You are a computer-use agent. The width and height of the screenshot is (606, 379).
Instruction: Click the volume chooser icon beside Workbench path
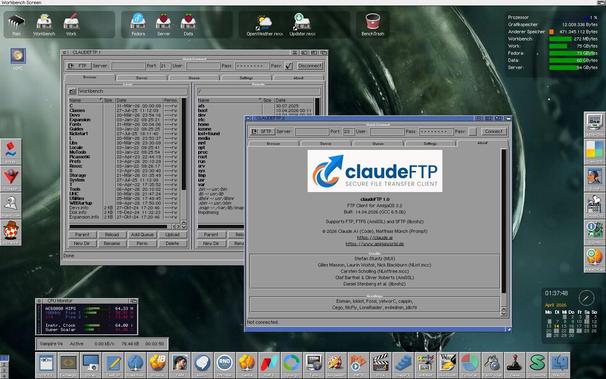coord(73,91)
